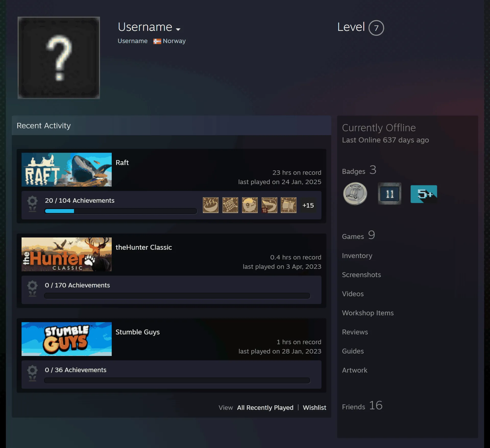
Task: Select the net Raft achievement icon
Action: [x=230, y=205]
